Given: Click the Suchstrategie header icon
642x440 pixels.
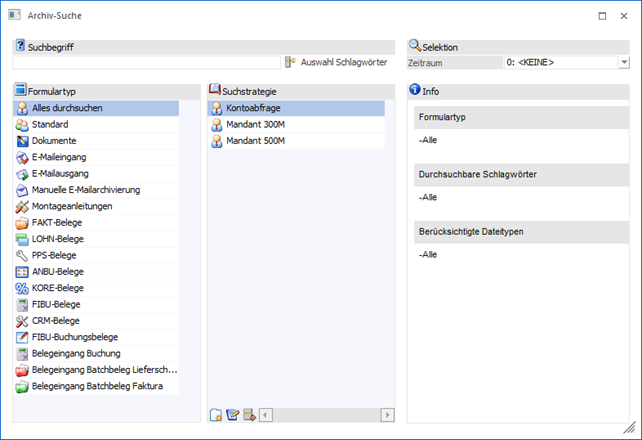Looking at the screenshot, I should (x=214, y=90).
